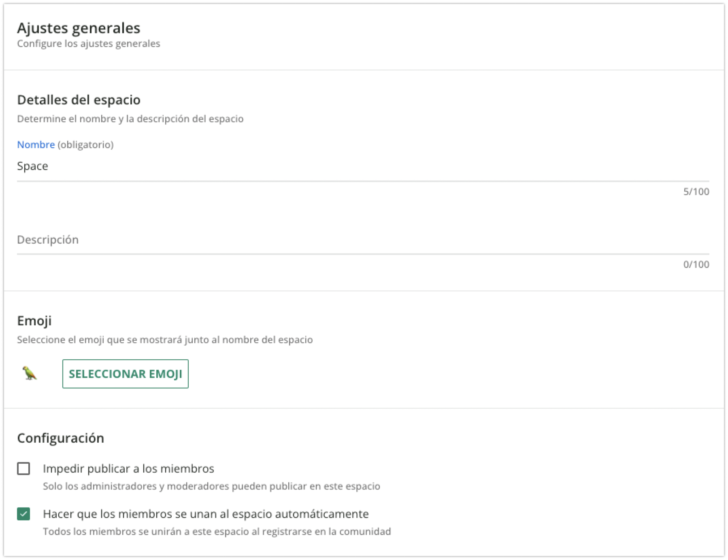Click the Configuración section heading
This screenshot has height=560, width=728.
[60, 438]
